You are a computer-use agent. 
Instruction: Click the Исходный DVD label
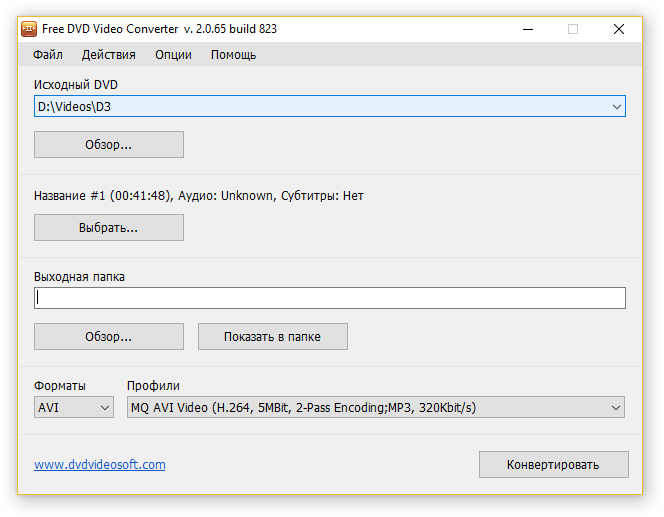coord(76,85)
